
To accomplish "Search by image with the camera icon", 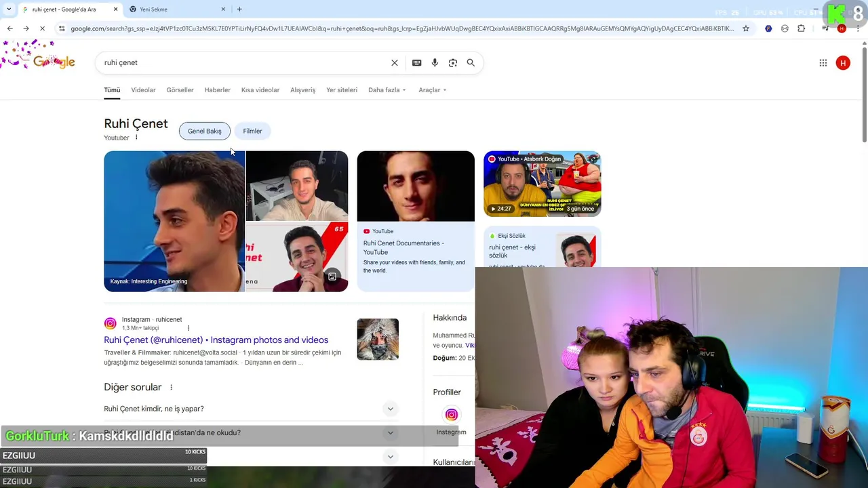I will (x=453, y=62).
